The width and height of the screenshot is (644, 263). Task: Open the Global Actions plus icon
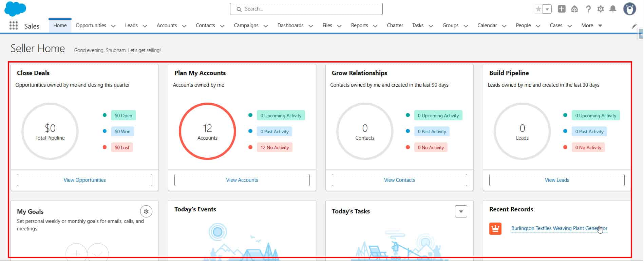click(562, 9)
